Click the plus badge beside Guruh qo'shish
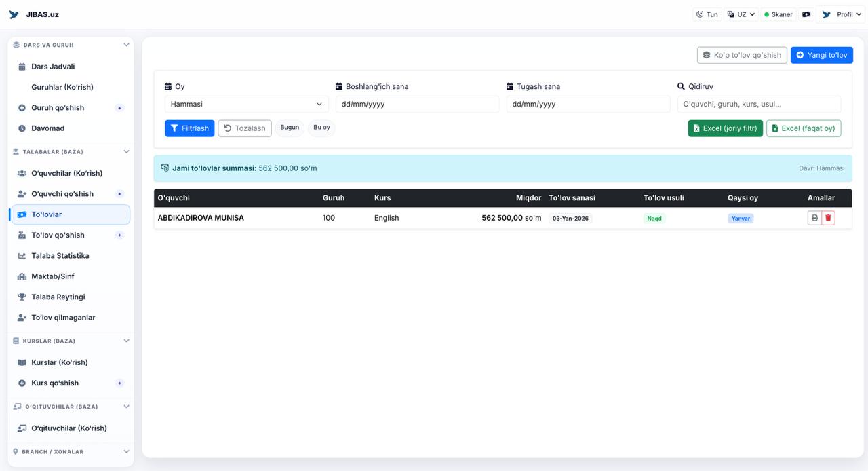Viewport: 868px width, 471px height. coord(119,108)
